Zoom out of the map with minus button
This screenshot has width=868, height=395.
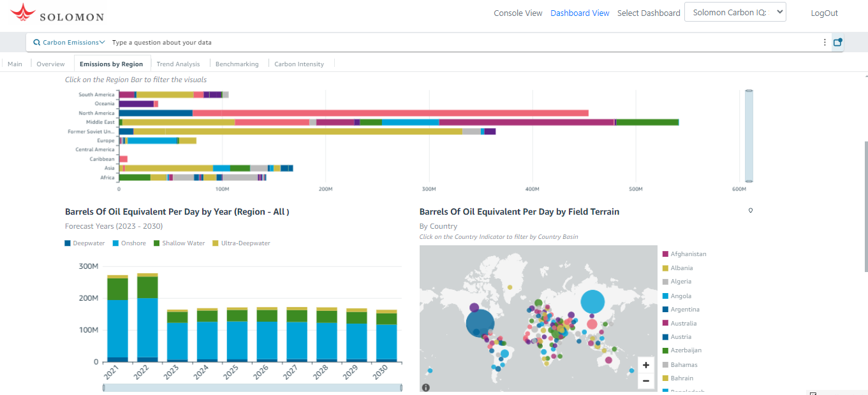pyautogui.click(x=646, y=381)
